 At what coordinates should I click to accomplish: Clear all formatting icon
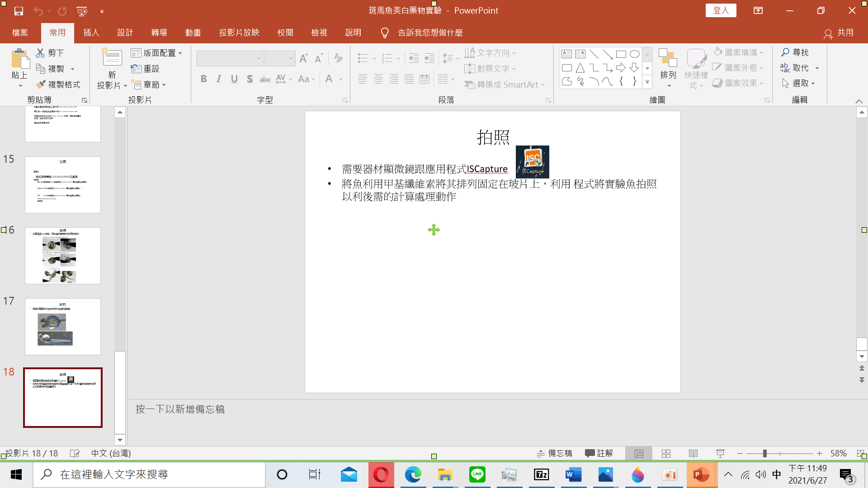338,58
